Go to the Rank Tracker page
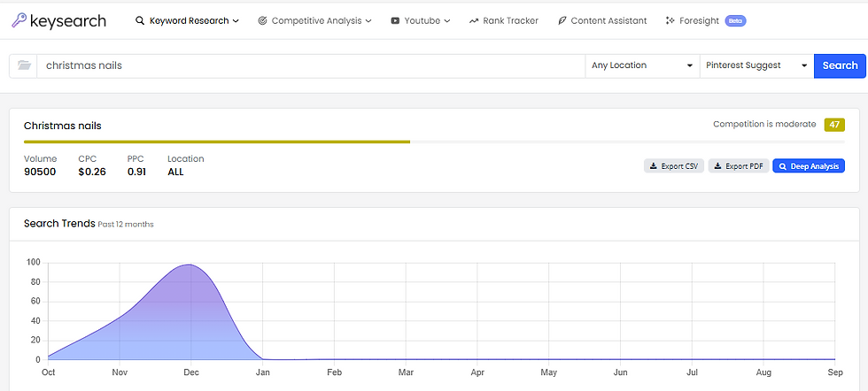868x391 pixels. 510,20
